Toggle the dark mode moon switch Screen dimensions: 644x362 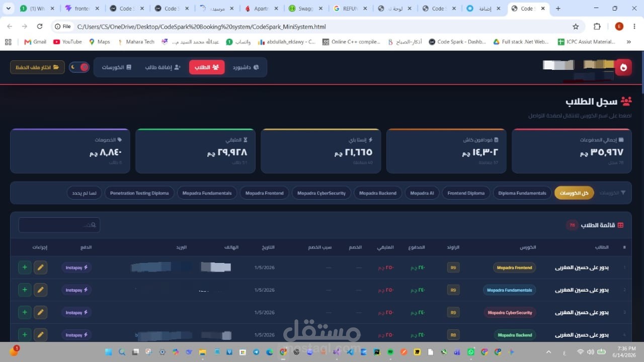point(79,67)
